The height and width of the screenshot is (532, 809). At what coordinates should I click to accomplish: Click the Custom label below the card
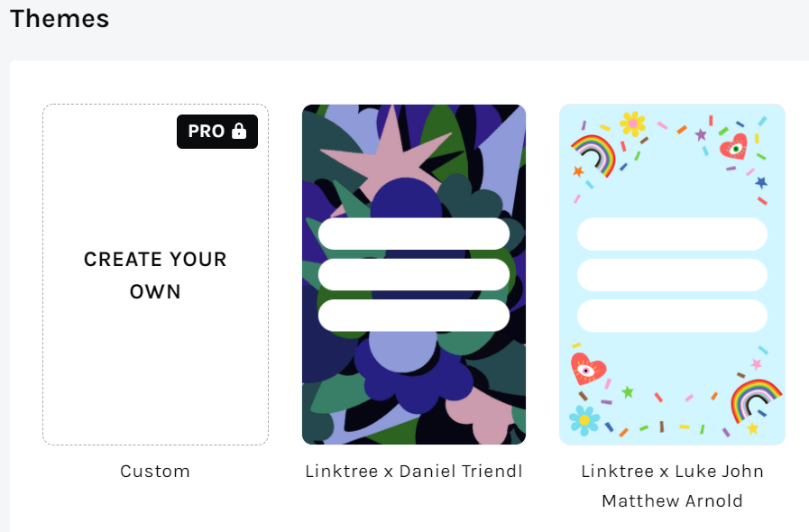coord(155,471)
